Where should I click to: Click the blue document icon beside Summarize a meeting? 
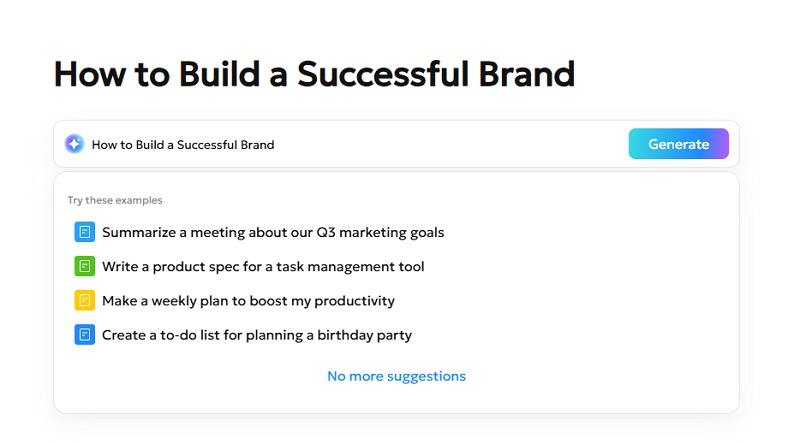click(x=84, y=232)
